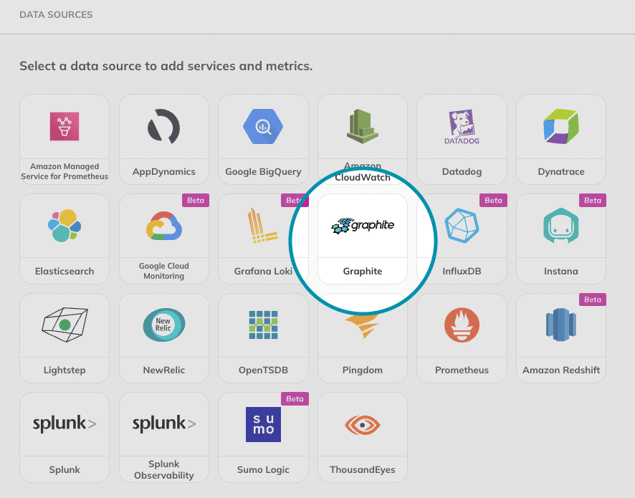Screen dimensions: 635x498
Task: Click the InfluxDB name text
Action: click(x=462, y=271)
